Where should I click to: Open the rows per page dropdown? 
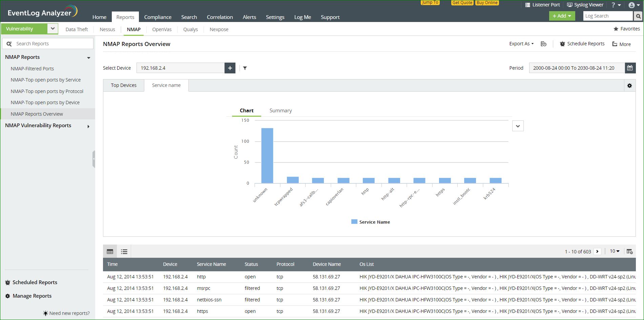pyautogui.click(x=615, y=251)
